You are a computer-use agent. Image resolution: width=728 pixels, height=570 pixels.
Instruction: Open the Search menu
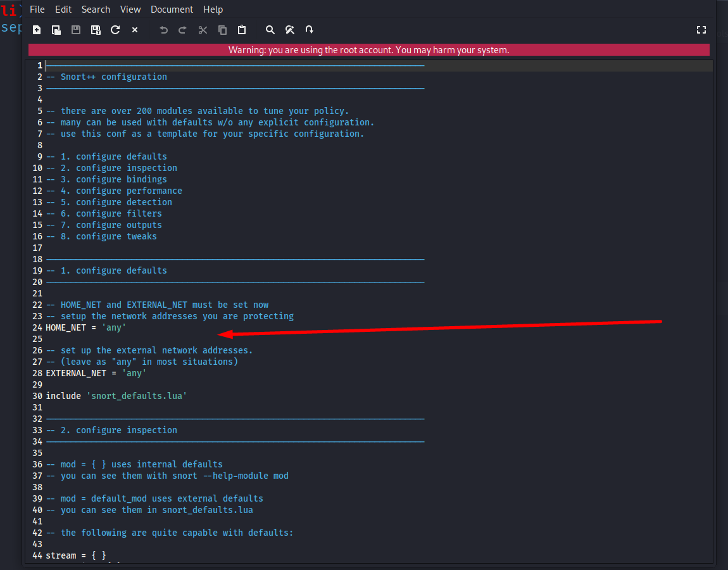coord(96,9)
